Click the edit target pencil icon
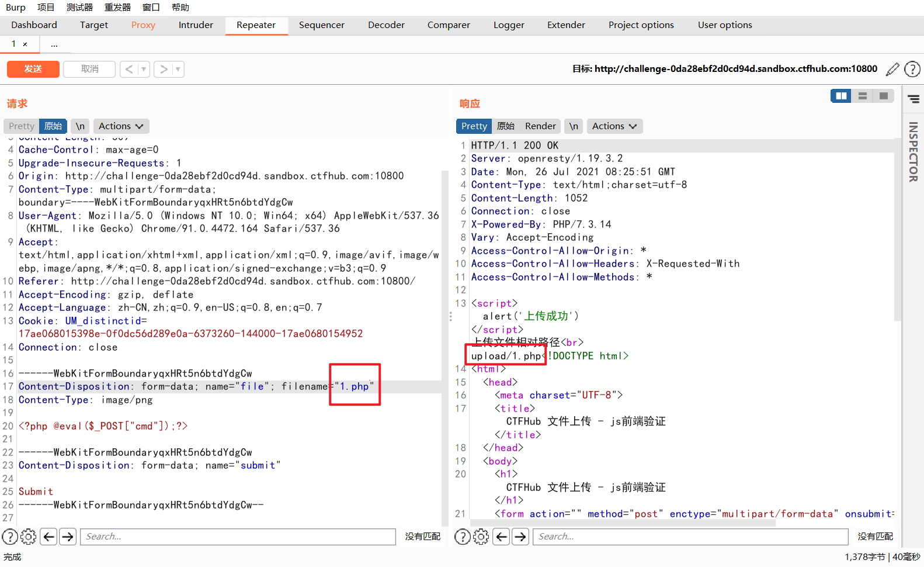The image size is (924, 567). [892, 69]
